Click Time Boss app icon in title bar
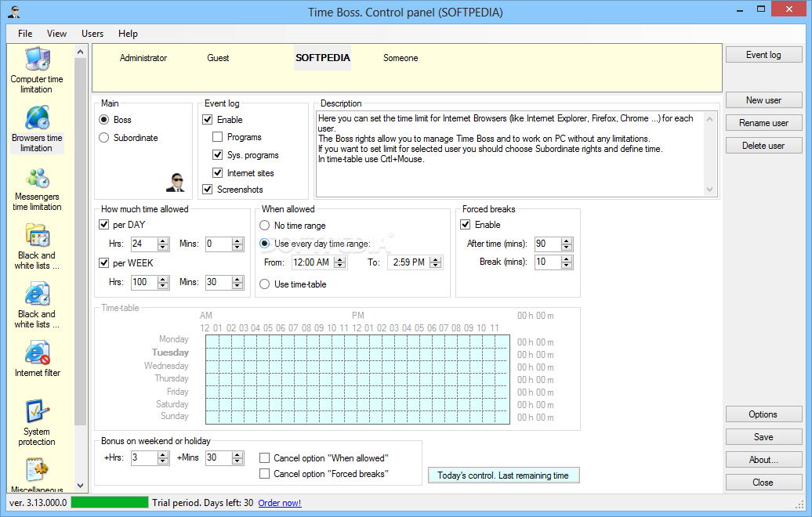 pos(14,12)
